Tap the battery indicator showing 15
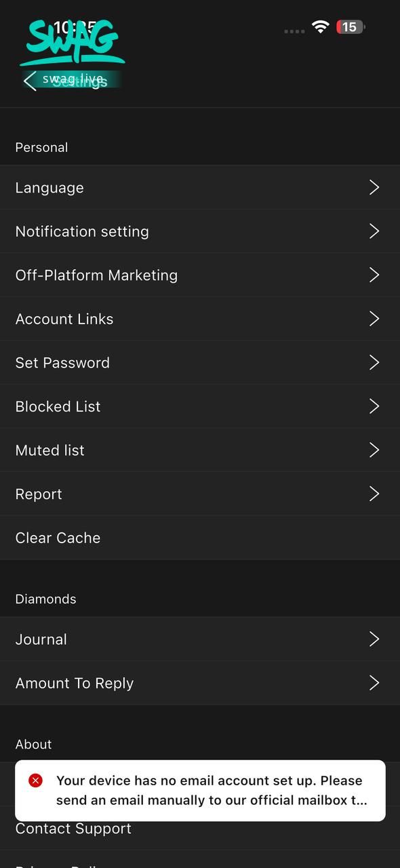400x868 pixels. coord(351,27)
